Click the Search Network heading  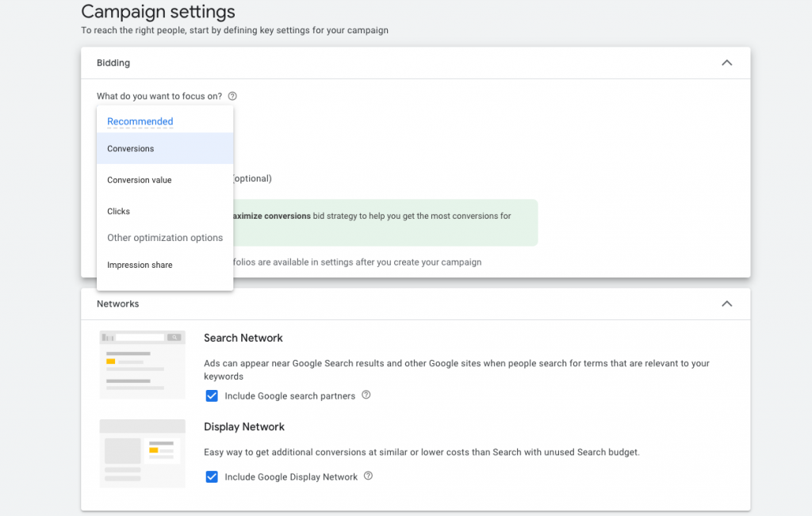[243, 338]
